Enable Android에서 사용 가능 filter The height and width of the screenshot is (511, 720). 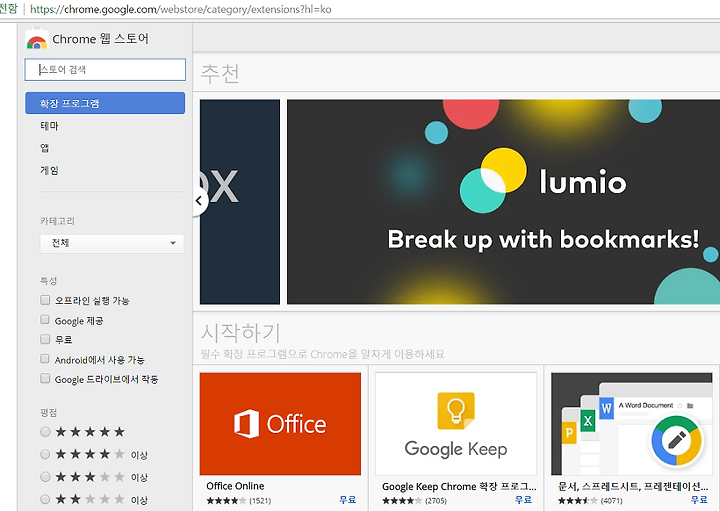(x=45, y=359)
